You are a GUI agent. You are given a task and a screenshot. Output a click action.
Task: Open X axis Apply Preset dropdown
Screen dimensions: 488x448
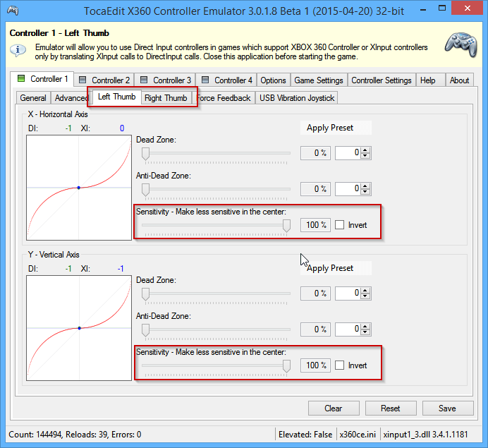(x=336, y=128)
